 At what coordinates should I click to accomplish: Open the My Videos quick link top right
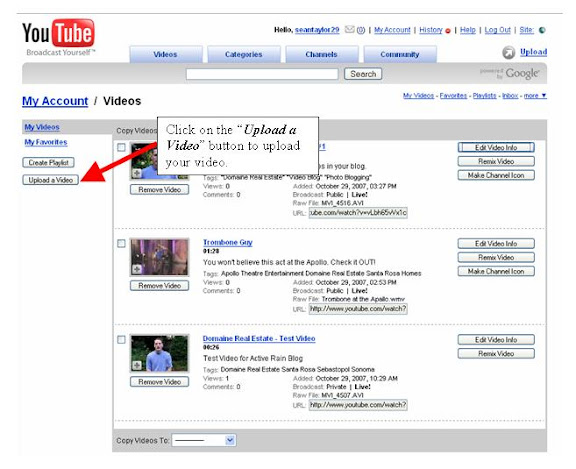(x=418, y=95)
